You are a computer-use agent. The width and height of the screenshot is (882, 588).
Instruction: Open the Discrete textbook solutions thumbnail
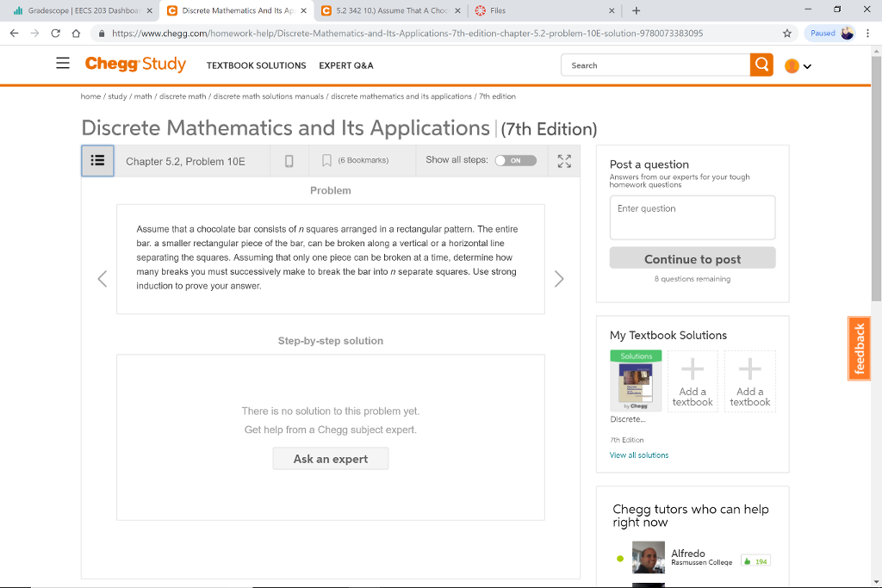[636, 379]
